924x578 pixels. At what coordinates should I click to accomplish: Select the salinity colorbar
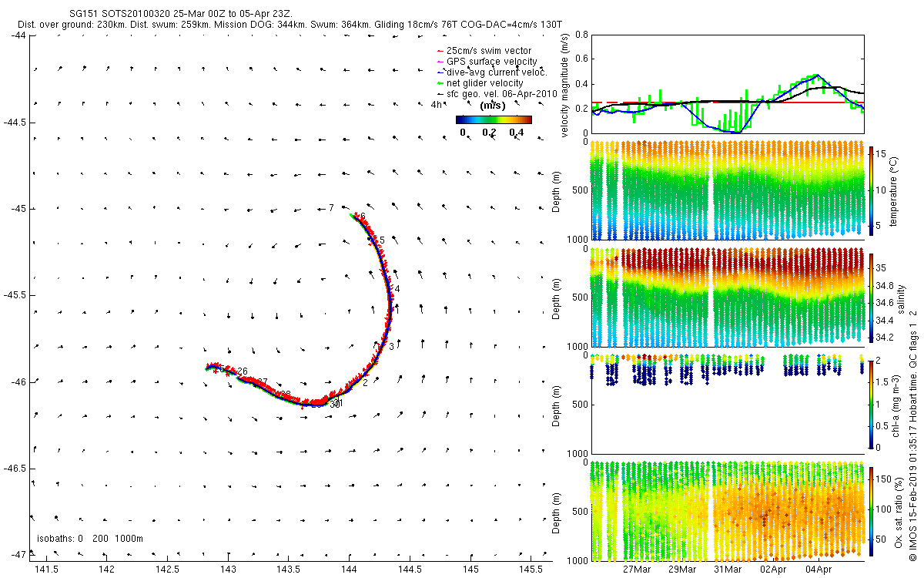pyautogui.click(x=872, y=297)
